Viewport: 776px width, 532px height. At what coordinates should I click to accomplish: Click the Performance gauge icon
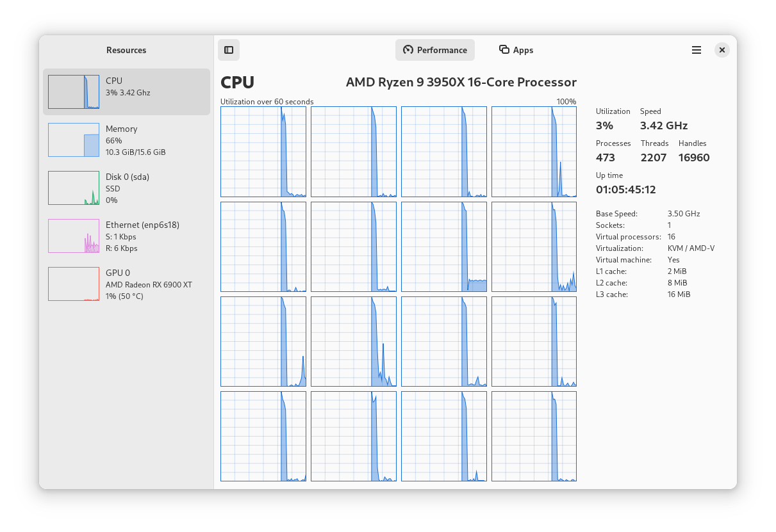click(x=408, y=50)
